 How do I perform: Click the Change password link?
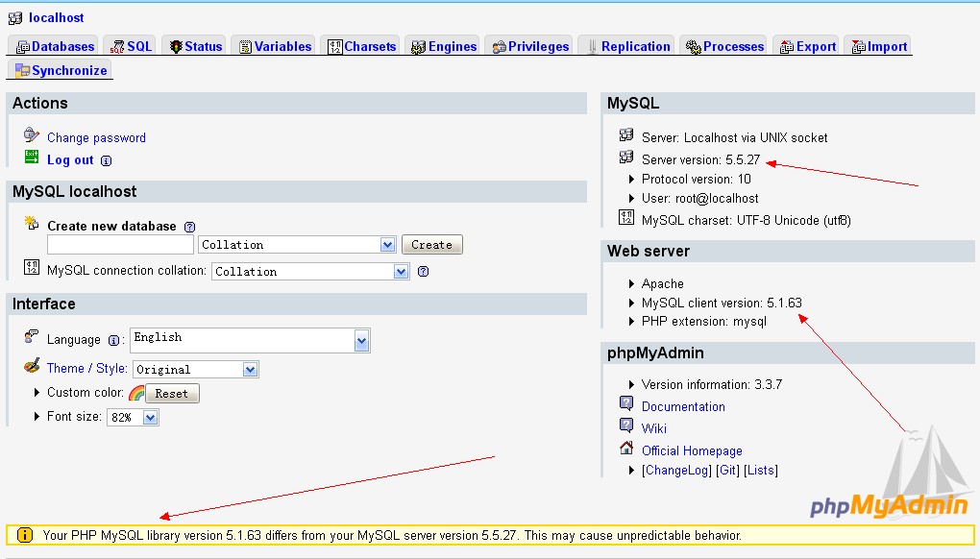[x=96, y=137]
